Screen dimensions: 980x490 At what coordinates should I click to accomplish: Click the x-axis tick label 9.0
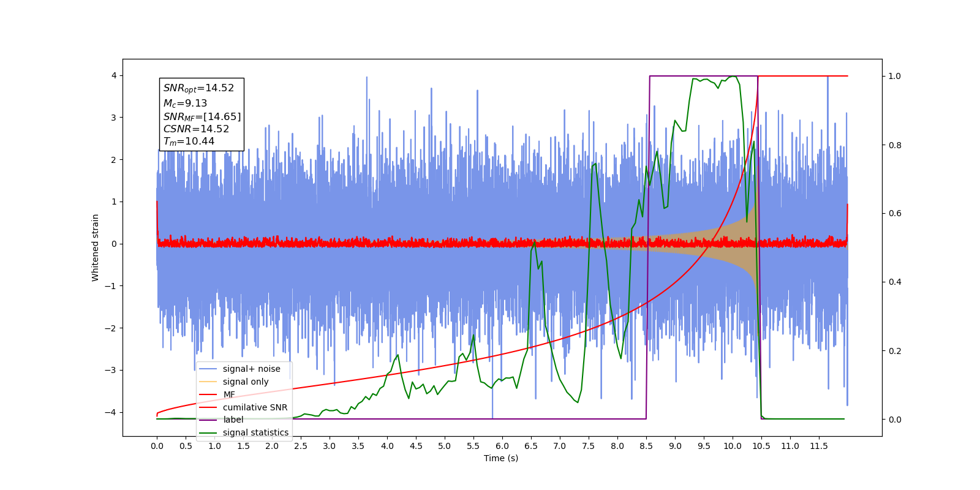click(675, 446)
